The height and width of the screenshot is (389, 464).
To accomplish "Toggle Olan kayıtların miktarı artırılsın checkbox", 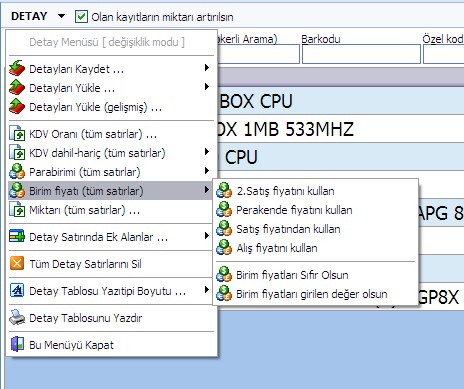I will coord(81,16).
